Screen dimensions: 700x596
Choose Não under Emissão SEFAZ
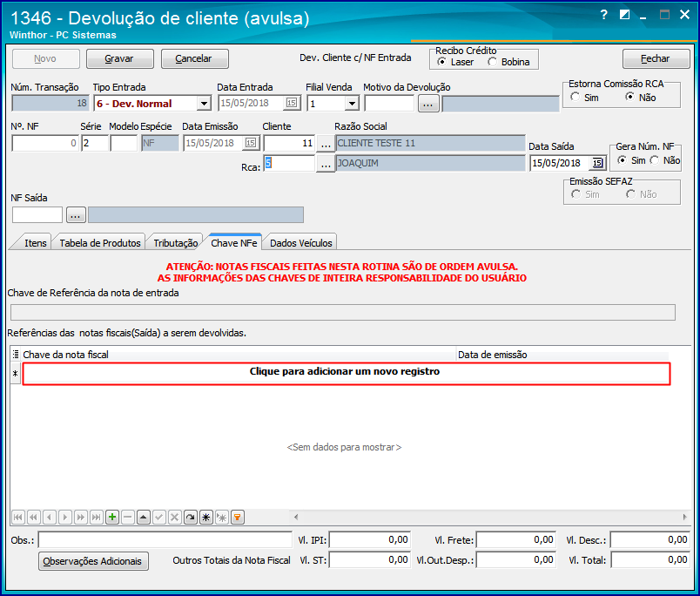coord(631,194)
